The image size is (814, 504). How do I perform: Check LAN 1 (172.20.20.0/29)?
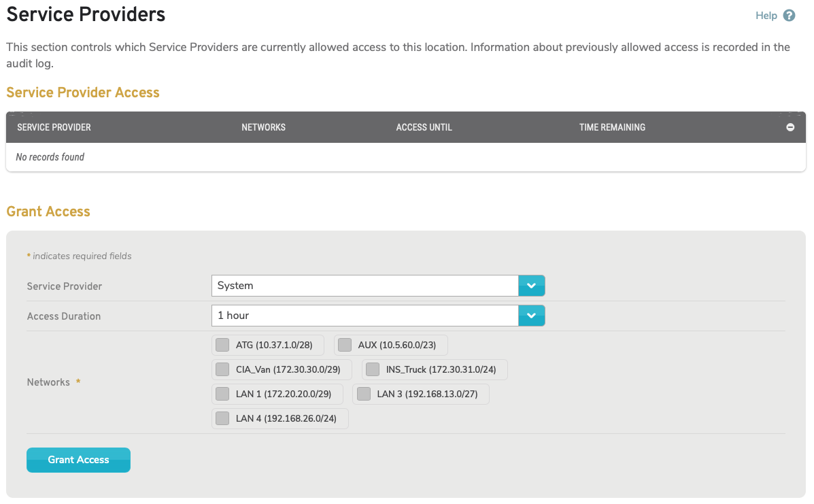click(x=222, y=394)
